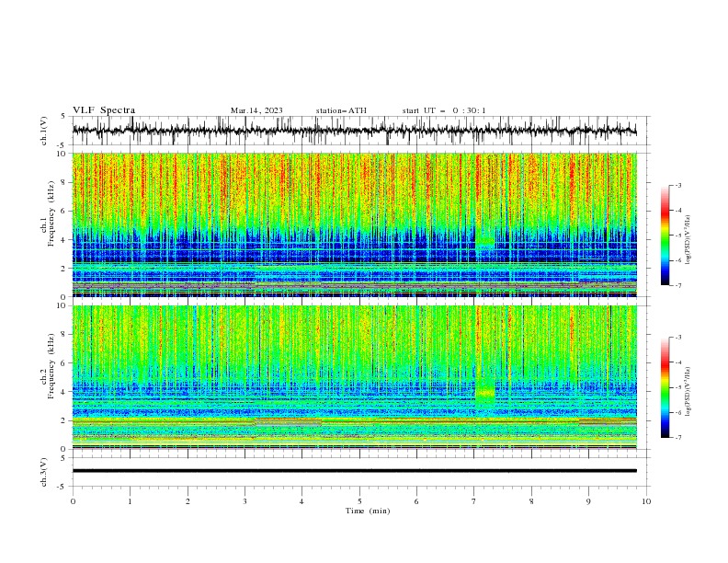Click the '-7' tick on ch.1 colorbar
Image resolution: width=728 pixels, height=563 pixels.
pos(678,285)
